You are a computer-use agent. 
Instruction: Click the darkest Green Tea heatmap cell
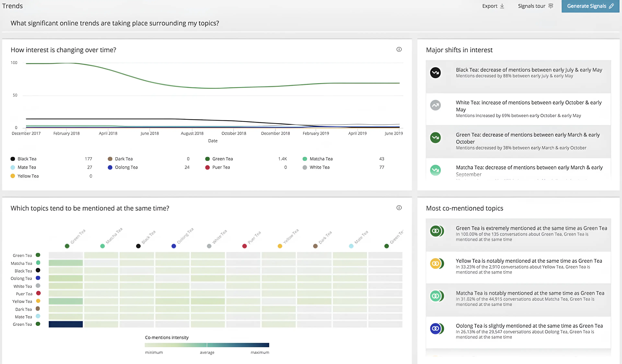[x=66, y=324]
